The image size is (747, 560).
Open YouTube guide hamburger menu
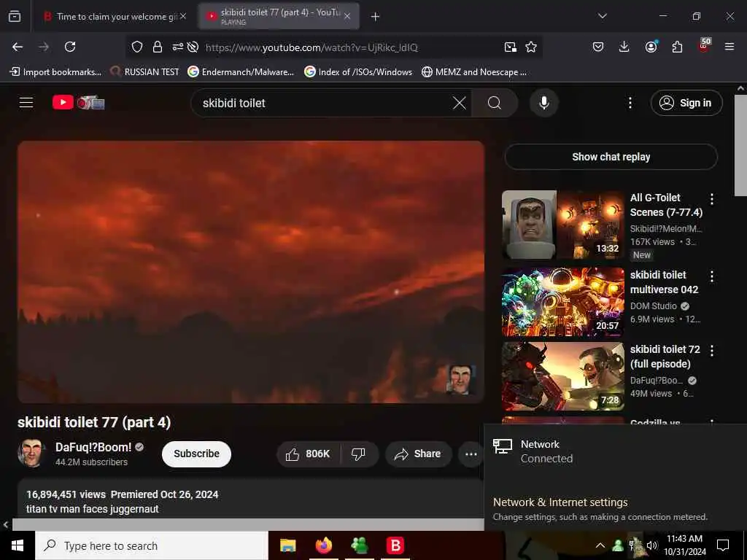26,102
